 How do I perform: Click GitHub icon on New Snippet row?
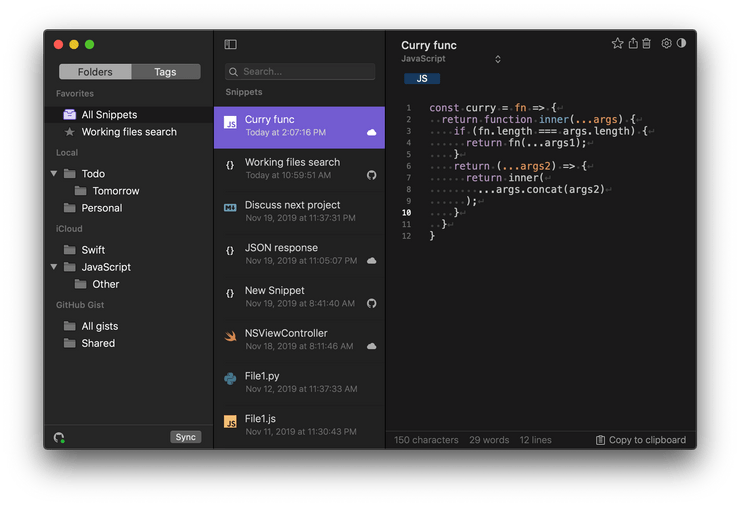371,303
